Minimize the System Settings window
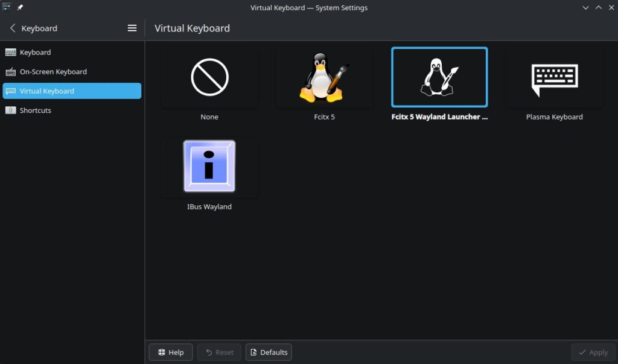The width and height of the screenshot is (618, 364). tap(585, 8)
